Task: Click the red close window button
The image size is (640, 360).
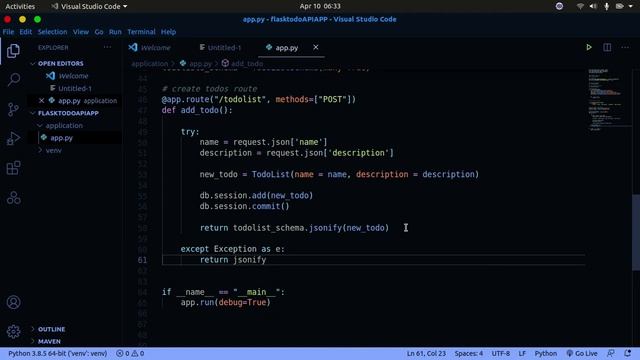Action: (x=7, y=19)
